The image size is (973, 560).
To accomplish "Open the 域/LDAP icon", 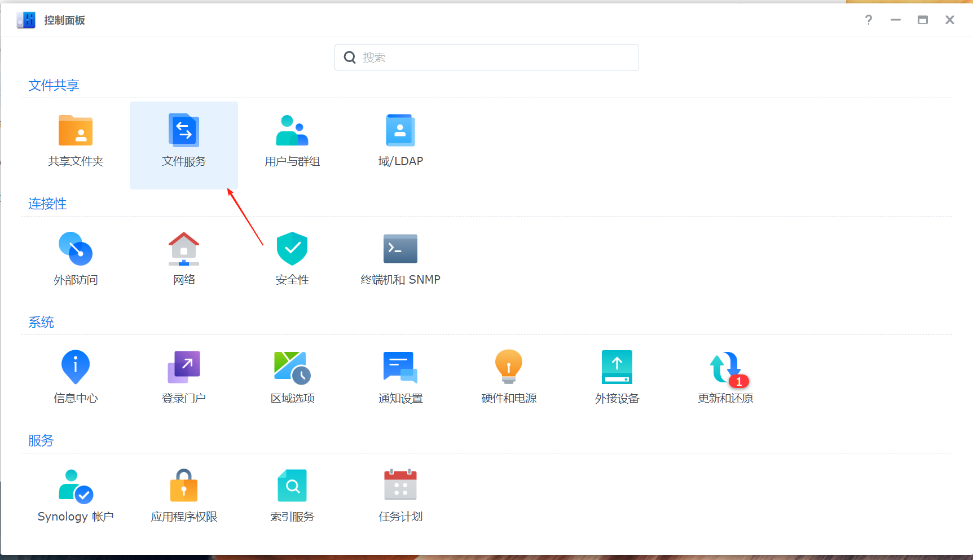I will [400, 130].
